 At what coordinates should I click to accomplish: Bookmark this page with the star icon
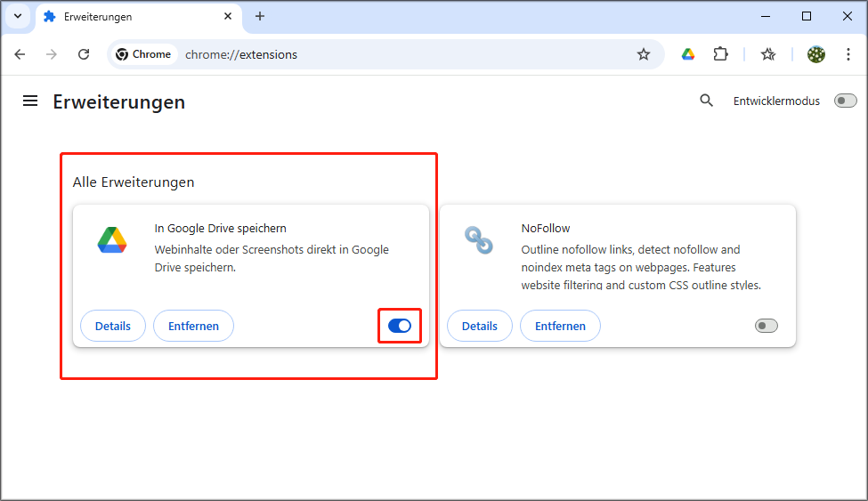644,54
